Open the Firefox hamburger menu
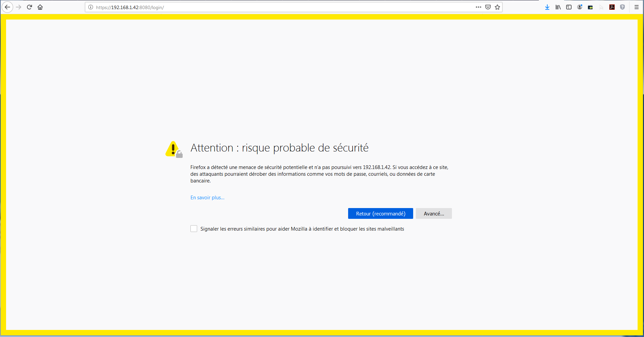Viewport: 644px width, 337px height. 637,7
